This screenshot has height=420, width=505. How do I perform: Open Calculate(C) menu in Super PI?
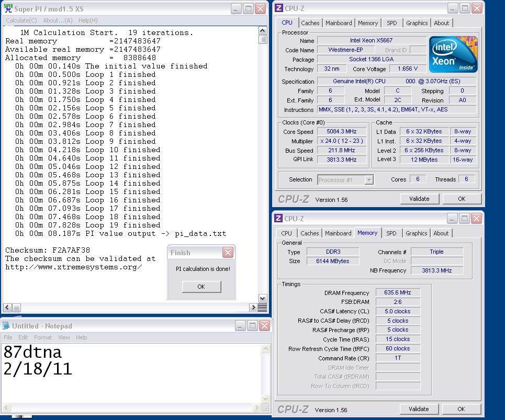click(x=21, y=20)
